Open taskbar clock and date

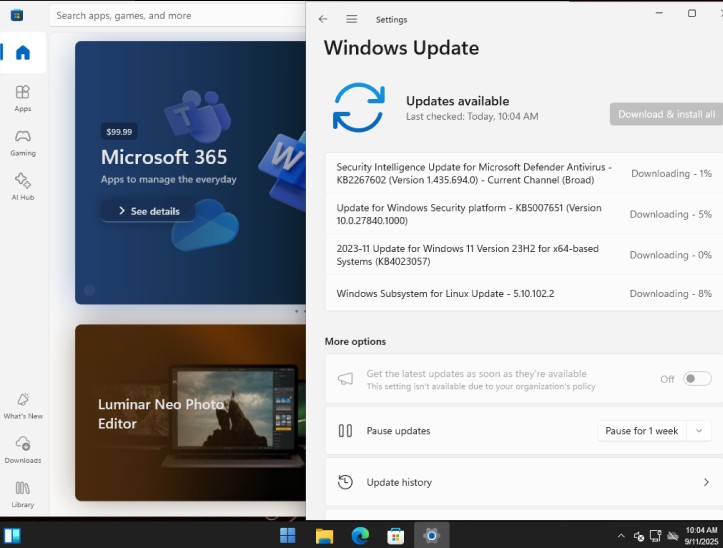click(701, 536)
